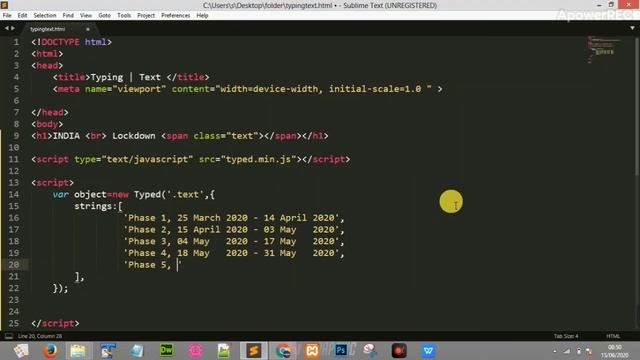Open the File menu
The height and width of the screenshot is (360, 640).
(7, 16)
